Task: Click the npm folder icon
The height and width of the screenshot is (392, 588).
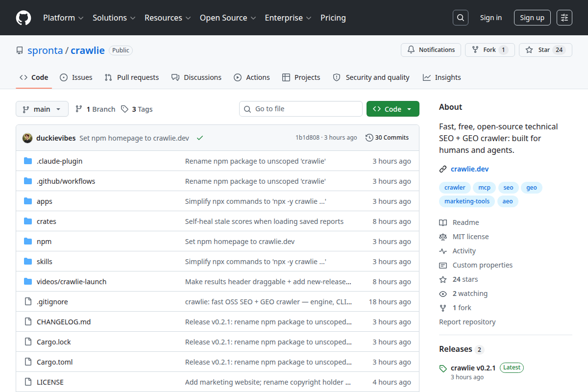Action: click(x=28, y=241)
